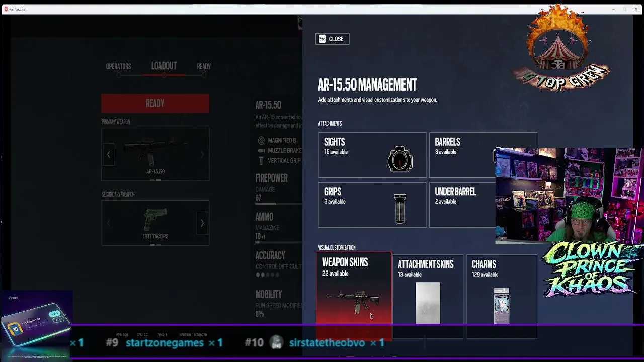Show next secondary weapon with right arrow
Screen dimensions: 644x362
point(202,223)
